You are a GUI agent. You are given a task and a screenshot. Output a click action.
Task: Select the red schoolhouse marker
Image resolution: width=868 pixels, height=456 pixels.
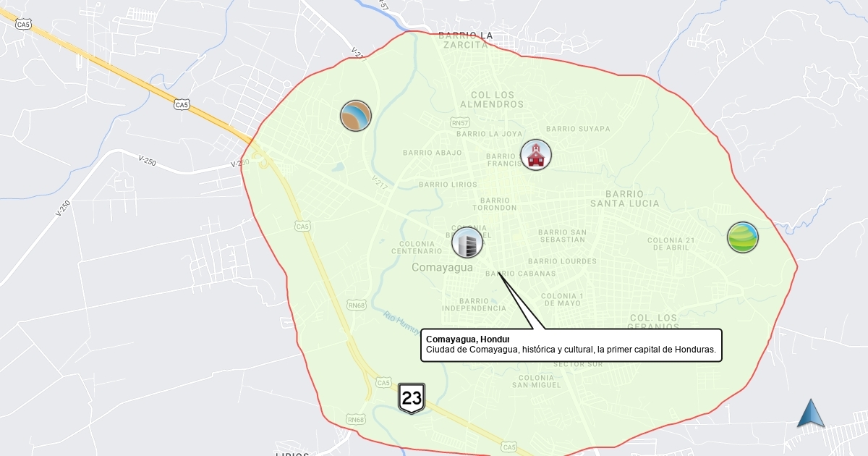point(536,155)
